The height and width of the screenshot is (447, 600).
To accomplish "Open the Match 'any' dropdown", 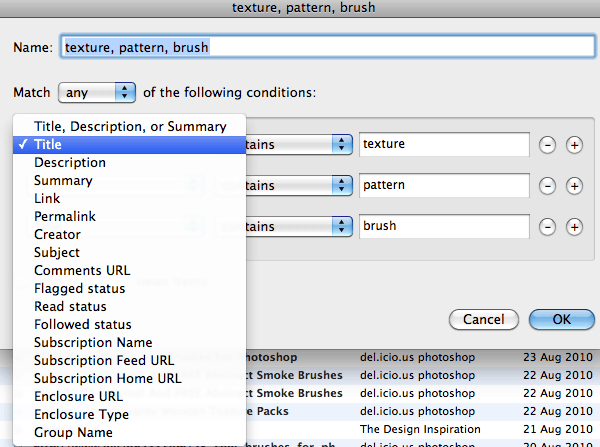I will 97,92.
